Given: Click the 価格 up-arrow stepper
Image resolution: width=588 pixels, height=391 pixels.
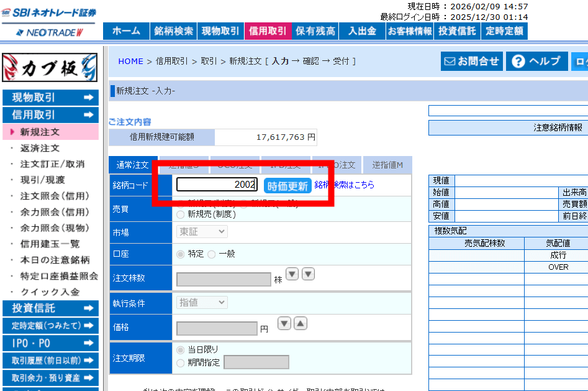Looking at the screenshot, I should pos(301,323).
